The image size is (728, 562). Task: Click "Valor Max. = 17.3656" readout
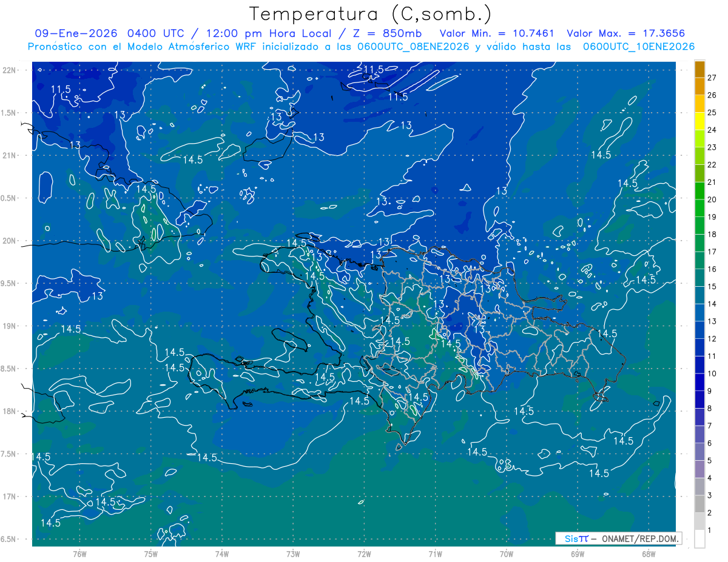[x=625, y=33]
